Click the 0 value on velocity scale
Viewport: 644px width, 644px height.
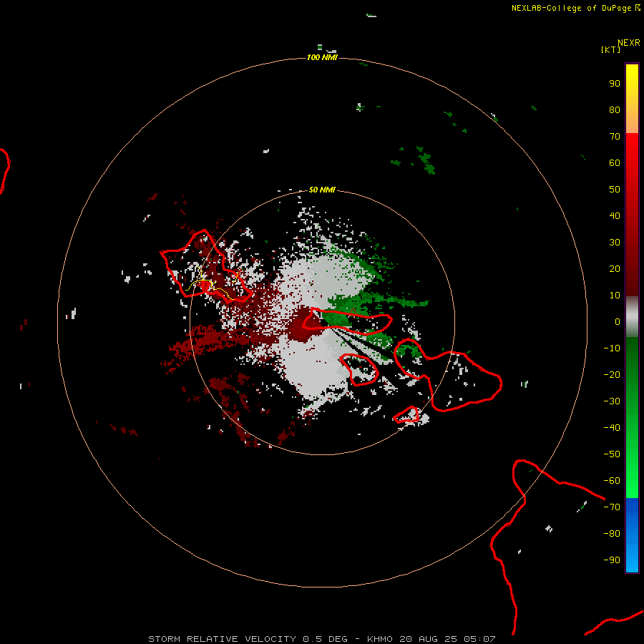click(x=618, y=322)
